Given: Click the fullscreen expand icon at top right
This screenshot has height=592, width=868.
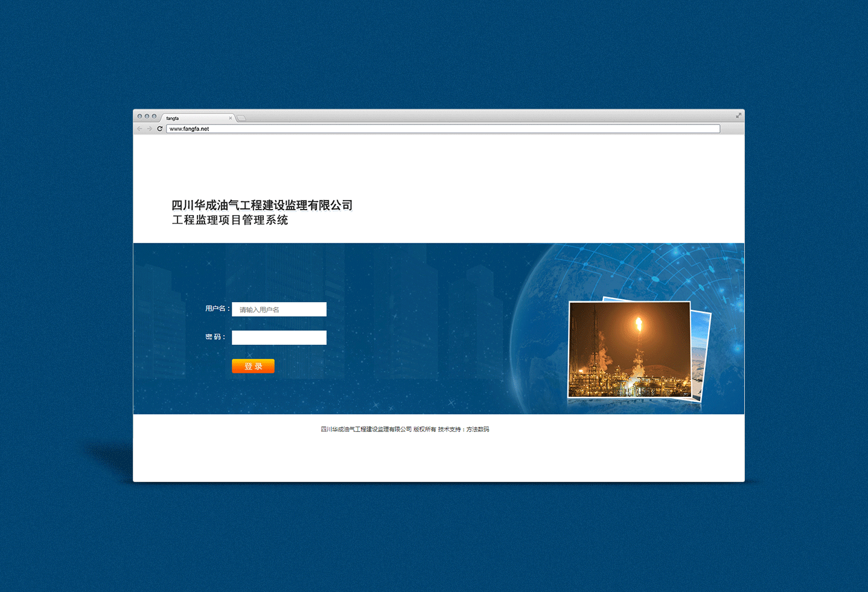Looking at the screenshot, I should [738, 115].
